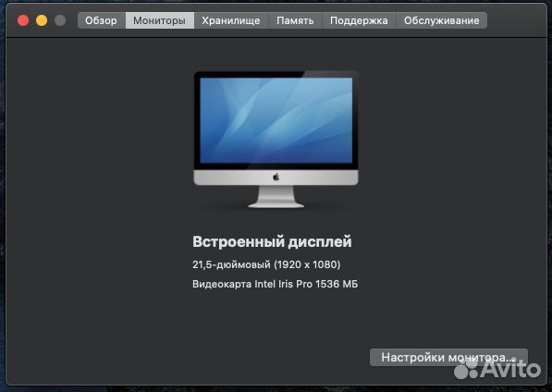Screen dimensions: 552x392
Task: Minimize the window with yellow button
Action: coord(42,20)
